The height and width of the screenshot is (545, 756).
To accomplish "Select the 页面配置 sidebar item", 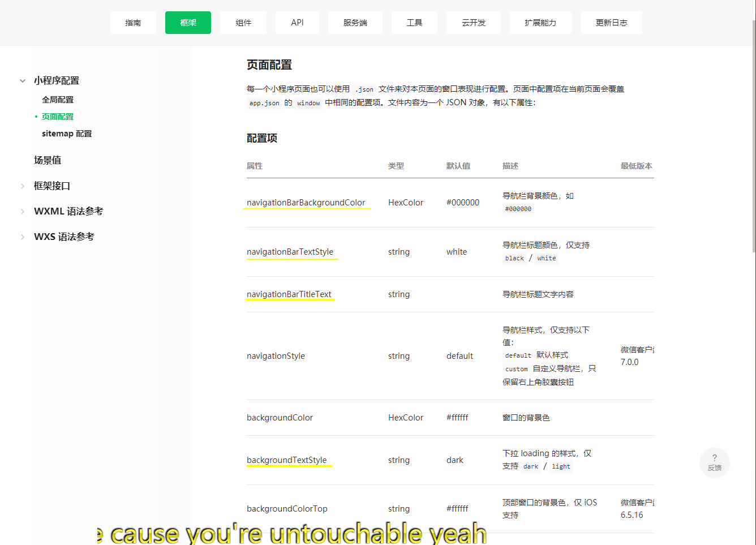I will tap(57, 116).
